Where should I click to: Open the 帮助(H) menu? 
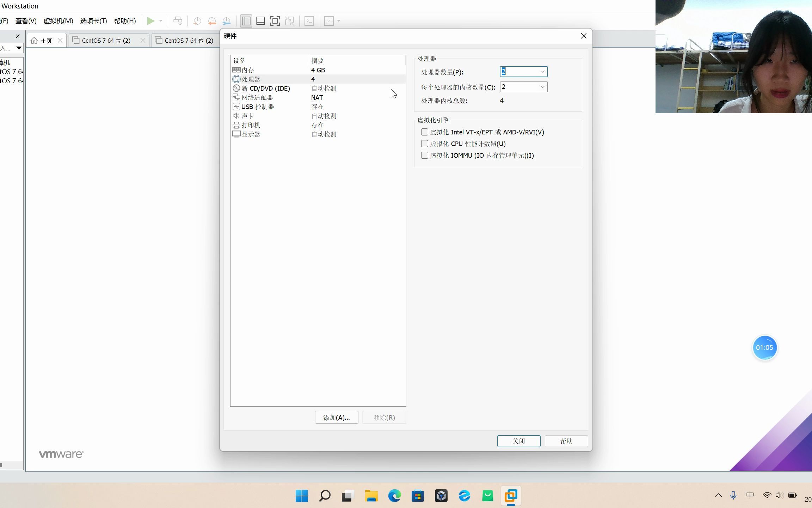125,21
